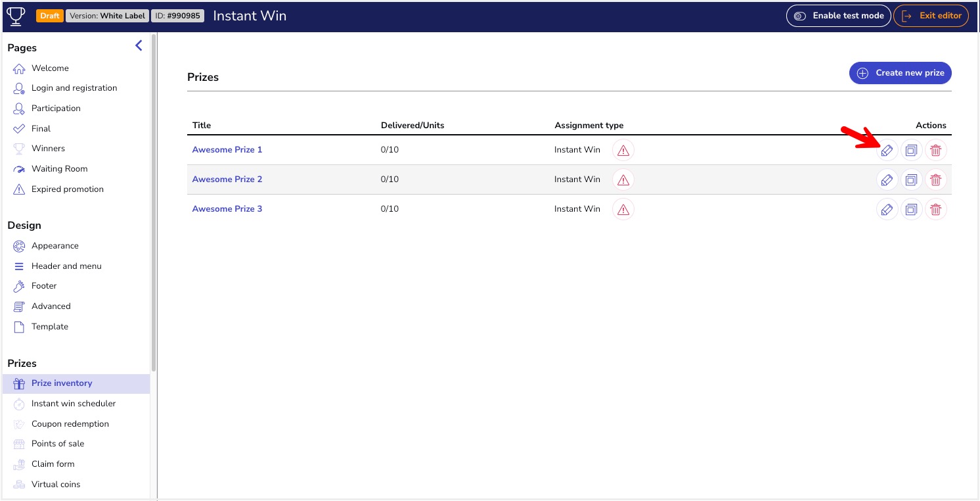
Task: Click the Title column header
Action: pyautogui.click(x=202, y=126)
